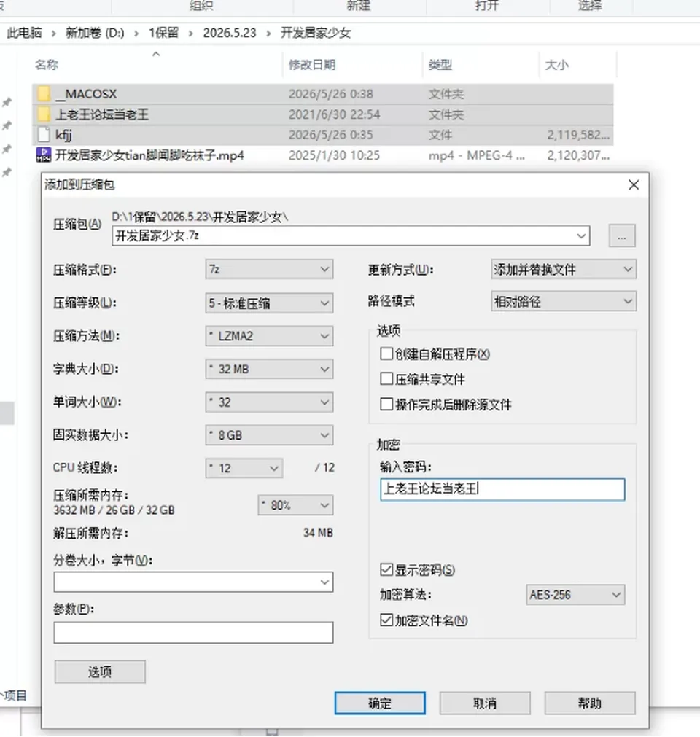Open the 压缩格式 7z dropdown

[269, 269]
